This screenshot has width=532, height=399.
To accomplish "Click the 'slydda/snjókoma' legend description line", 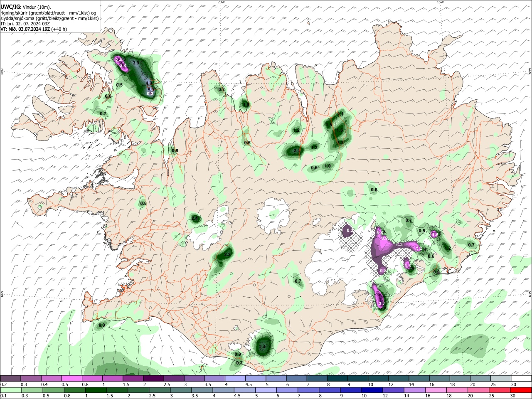I will coord(50,18).
